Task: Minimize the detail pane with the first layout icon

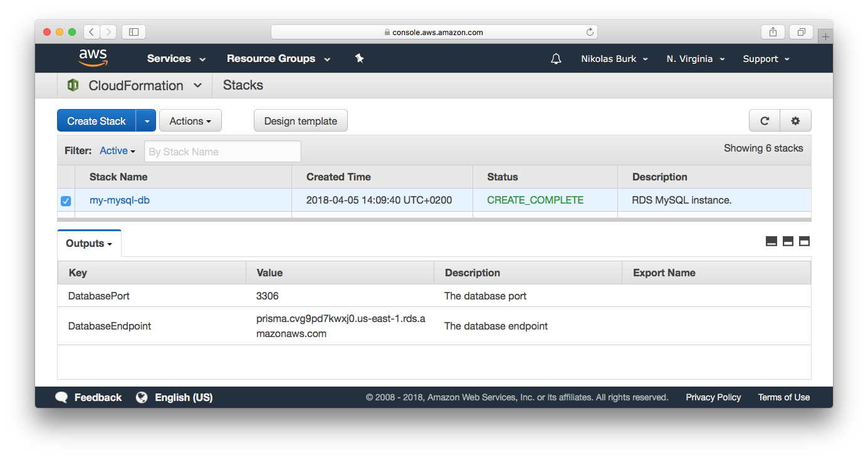Action: click(x=771, y=241)
